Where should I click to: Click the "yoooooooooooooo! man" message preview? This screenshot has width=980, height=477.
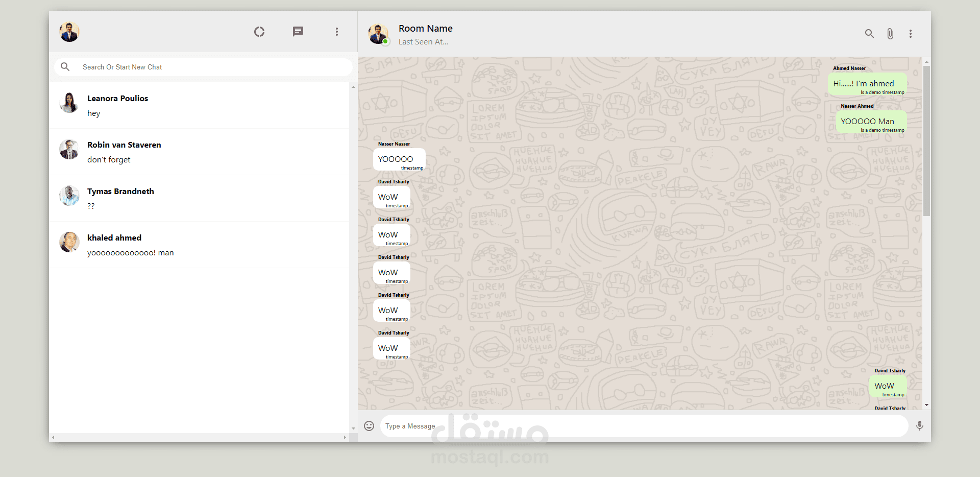pyautogui.click(x=131, y=253)
